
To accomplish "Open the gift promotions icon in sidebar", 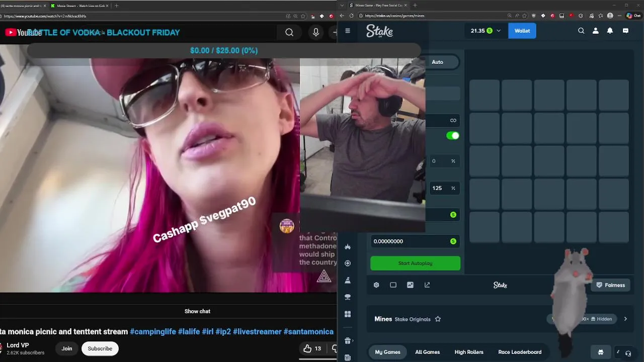I will click(x=348, y=341).
